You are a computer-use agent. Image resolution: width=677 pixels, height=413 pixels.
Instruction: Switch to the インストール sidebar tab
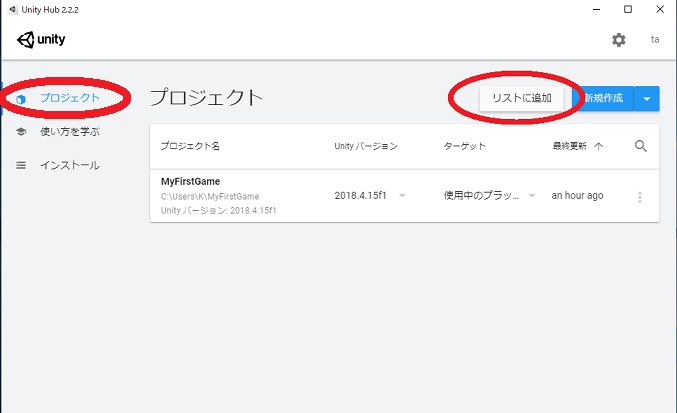[x=69, y=165]
